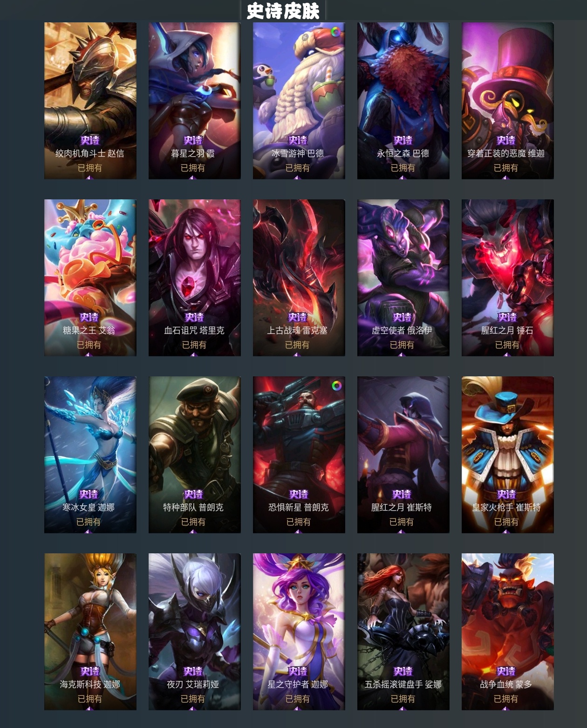The width and height of the screenshot is (587, 728).
Task: Open the chroma icon on 冰雪游神 巴德
Action: [x=336, y=32]
